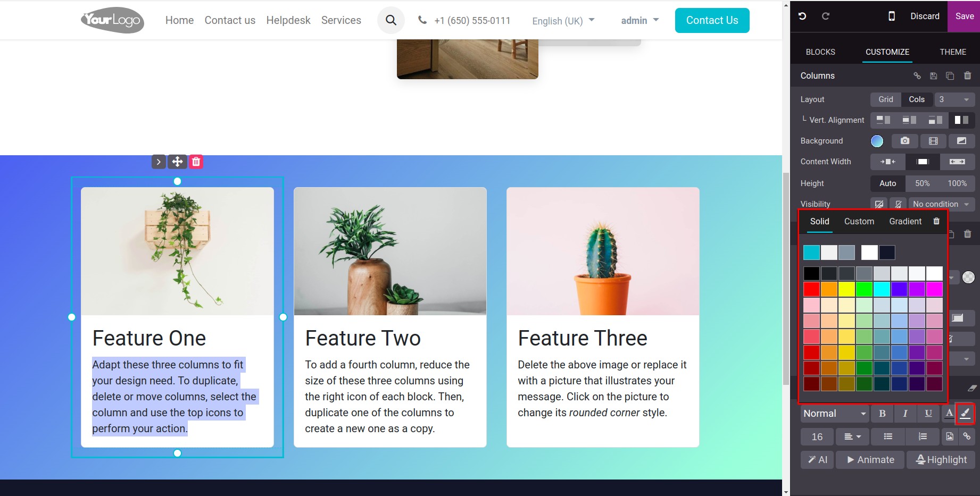Expand the No condition visibility dropdown
The image size is (980, 496).
tap(941, 204)
